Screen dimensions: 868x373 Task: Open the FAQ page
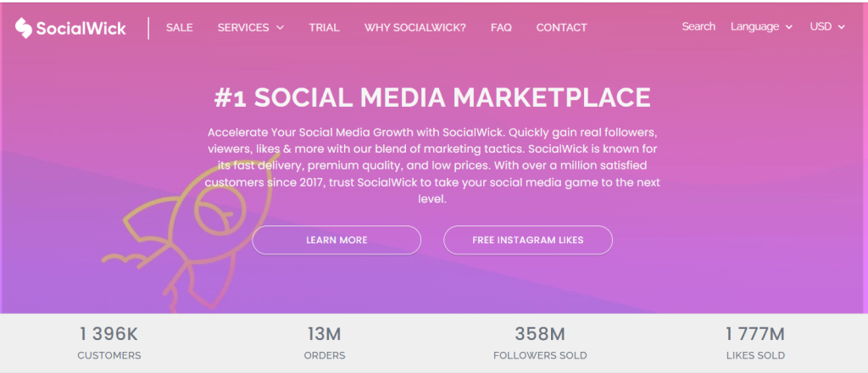point(501,27)
